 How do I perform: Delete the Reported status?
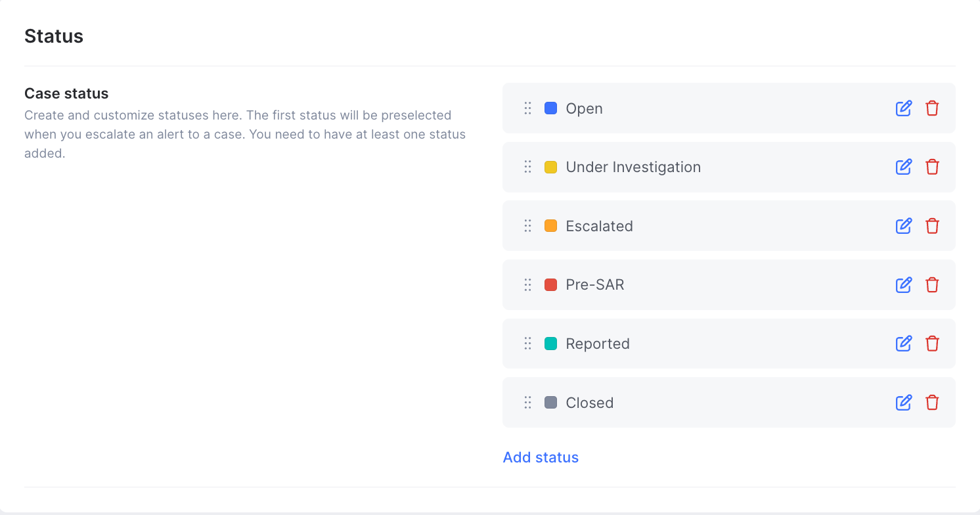[x=932, y=344]
